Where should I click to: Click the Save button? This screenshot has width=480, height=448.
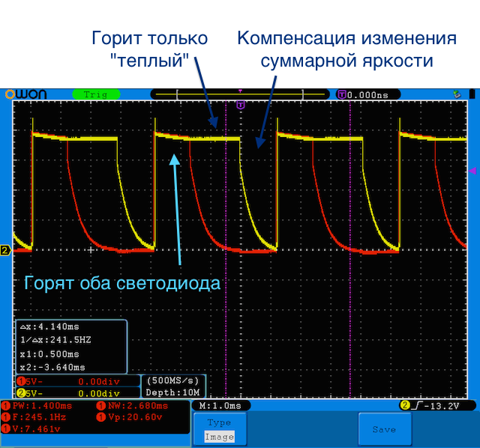point(385,429)
